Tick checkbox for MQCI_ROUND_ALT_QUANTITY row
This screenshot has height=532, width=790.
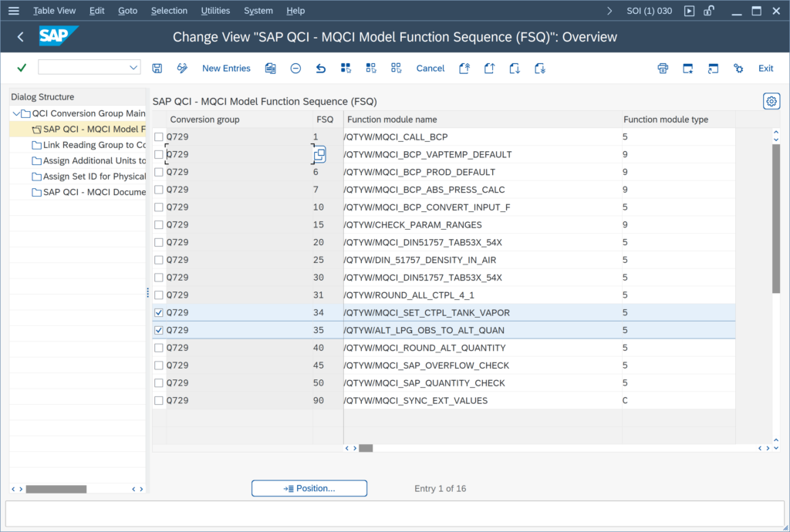click(x=159, y=348)
